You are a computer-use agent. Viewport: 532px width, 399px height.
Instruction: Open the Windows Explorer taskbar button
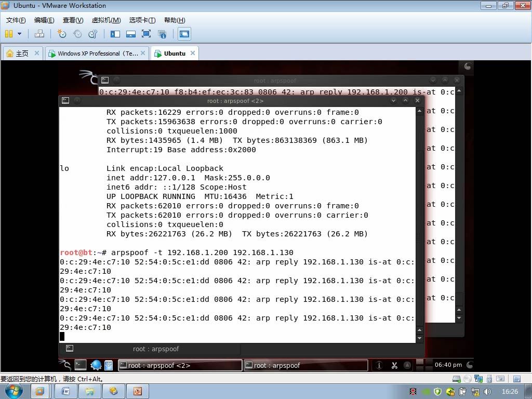tap(89, 392)
